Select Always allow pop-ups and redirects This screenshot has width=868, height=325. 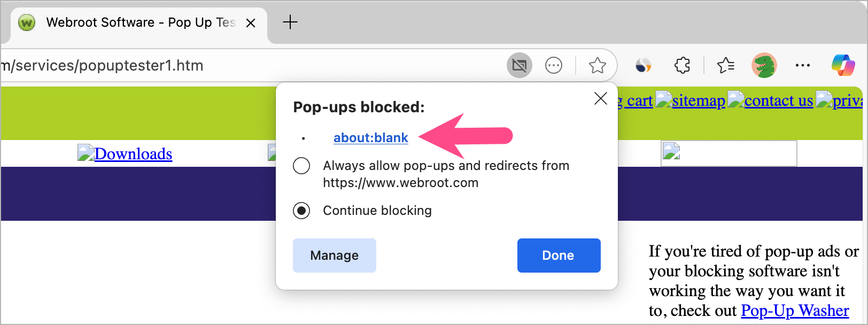pos(301,166)
